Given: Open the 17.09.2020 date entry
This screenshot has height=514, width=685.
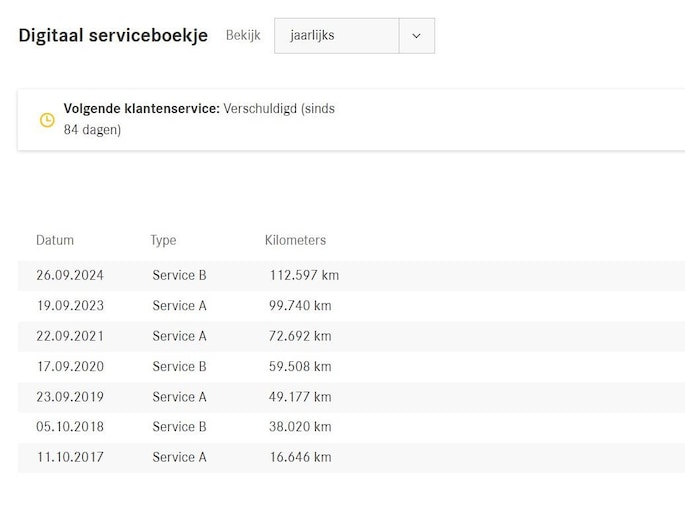Looking at the screenshot, I should tap(70, 367).
